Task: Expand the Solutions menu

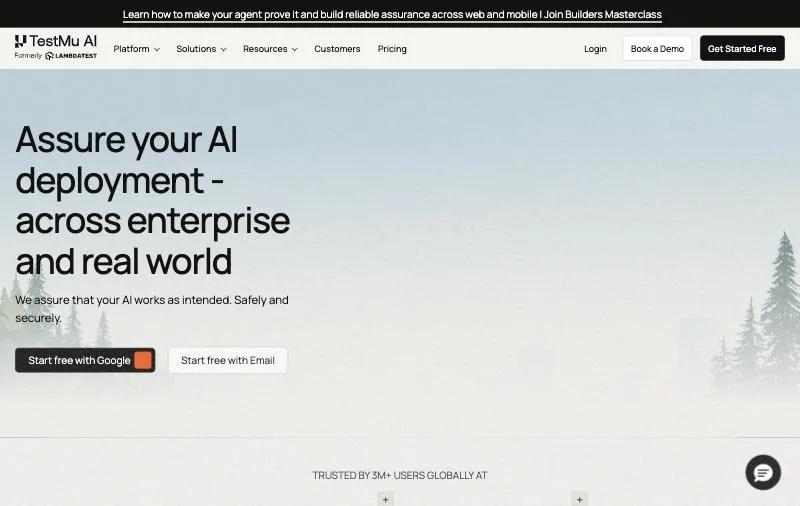Action: click(x=201, y=49)
